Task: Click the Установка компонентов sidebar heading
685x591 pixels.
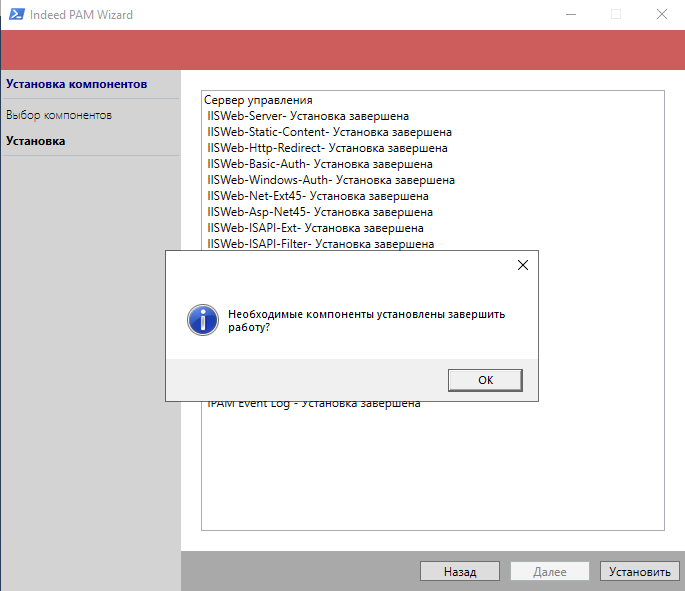Action: tap(77, 84)
